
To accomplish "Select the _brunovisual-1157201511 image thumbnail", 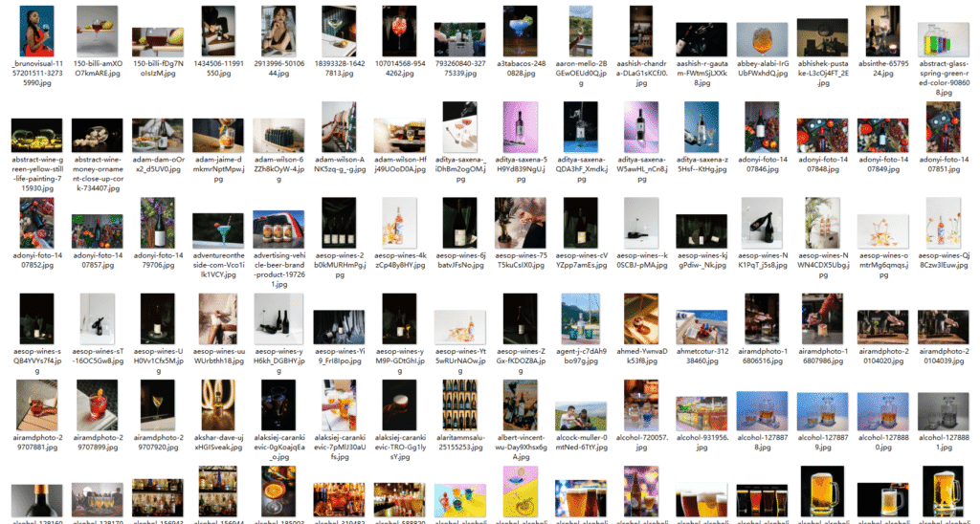I will coord(37,32).
